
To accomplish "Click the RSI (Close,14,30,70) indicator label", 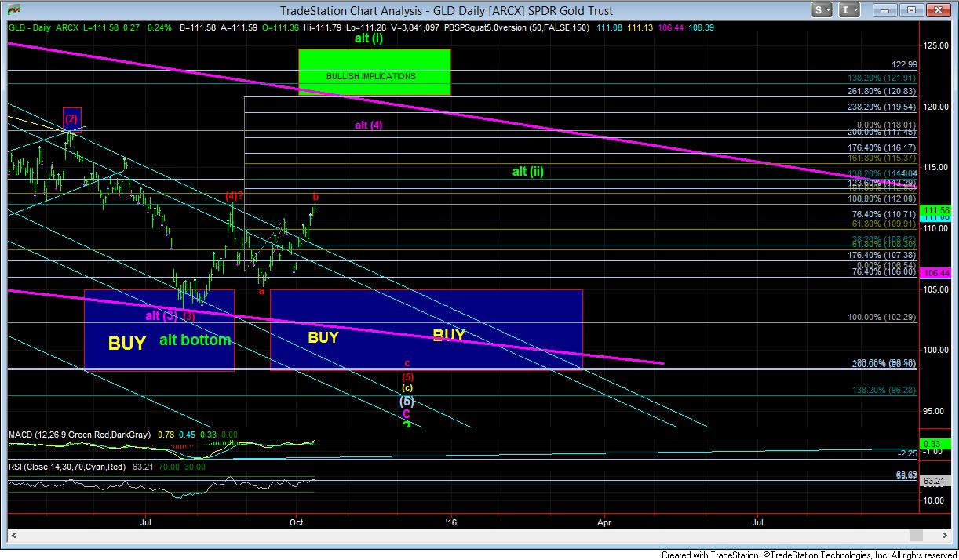I will tap(66, 465).
